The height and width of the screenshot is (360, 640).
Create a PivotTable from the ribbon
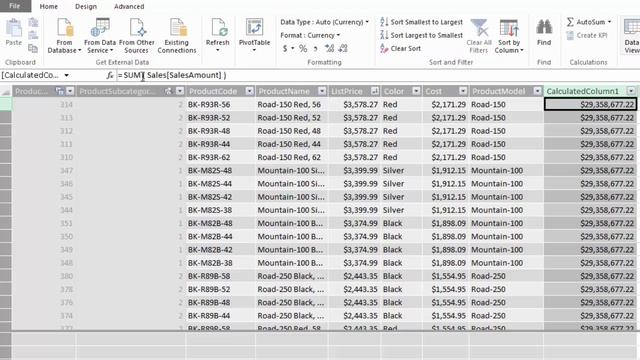click(x=254, y=35)
